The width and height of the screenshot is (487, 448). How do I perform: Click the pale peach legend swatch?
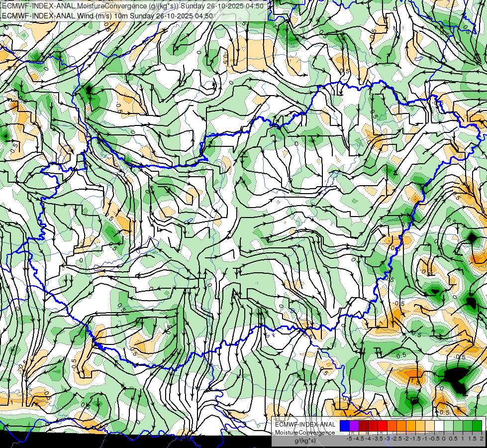point(430,426)
